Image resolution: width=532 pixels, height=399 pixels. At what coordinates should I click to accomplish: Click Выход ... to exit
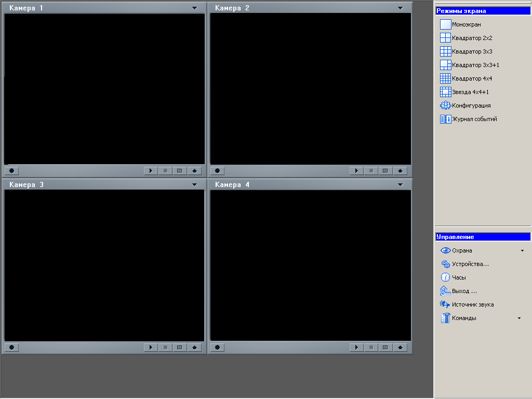point(464,291)
